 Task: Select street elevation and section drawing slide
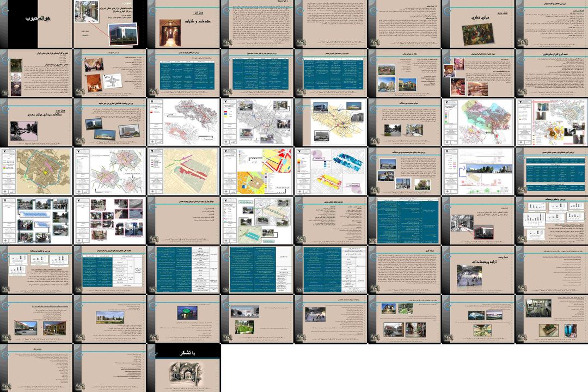[478, 171]
